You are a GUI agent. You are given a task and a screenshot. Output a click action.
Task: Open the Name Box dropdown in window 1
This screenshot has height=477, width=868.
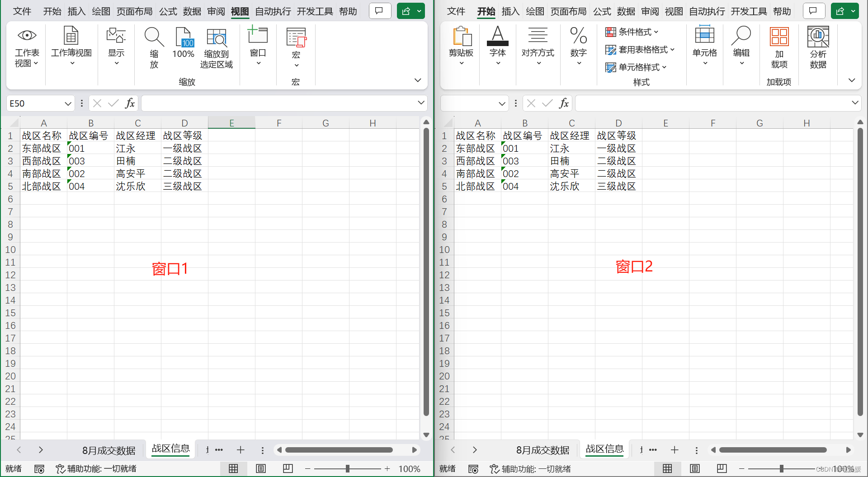(x=68, y=103)
